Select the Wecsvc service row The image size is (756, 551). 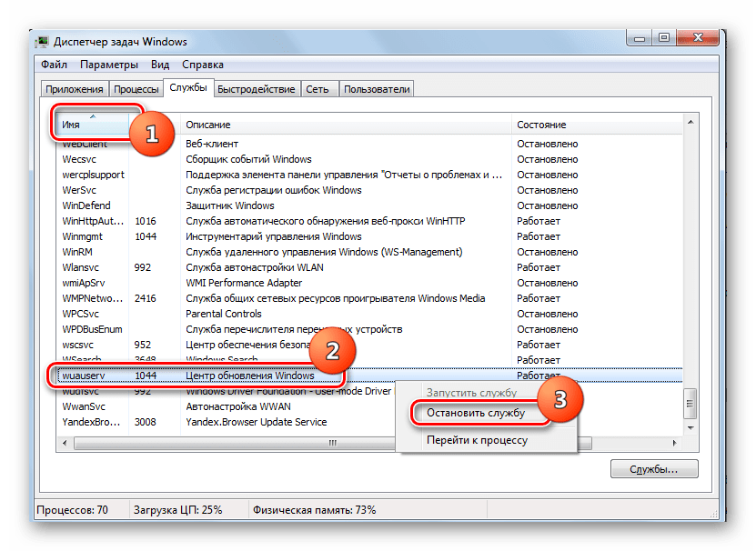pos(369,159)
